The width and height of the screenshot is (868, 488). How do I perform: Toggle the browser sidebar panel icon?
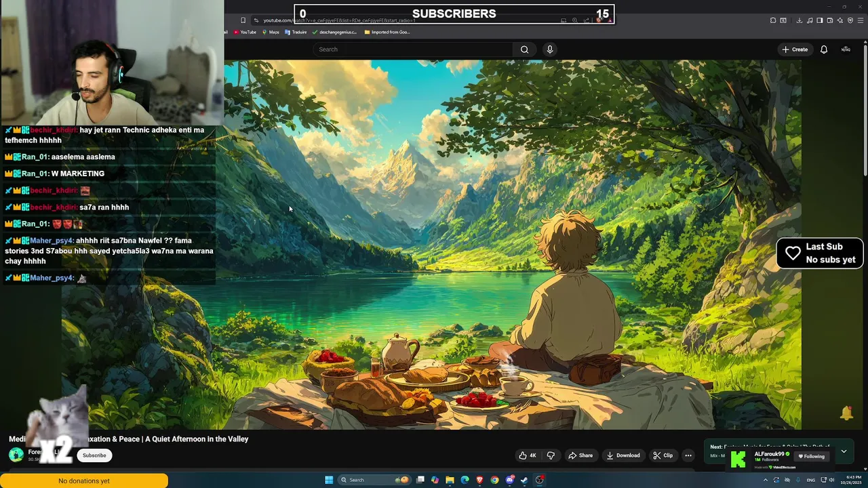tap(820, 20)
